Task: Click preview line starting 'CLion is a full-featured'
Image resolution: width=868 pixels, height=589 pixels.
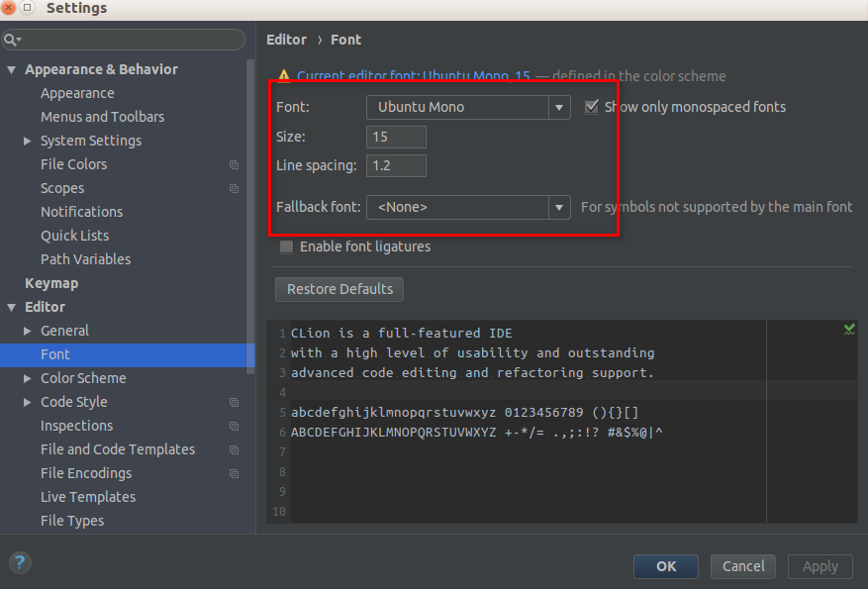Action: [x=402, y=334]
